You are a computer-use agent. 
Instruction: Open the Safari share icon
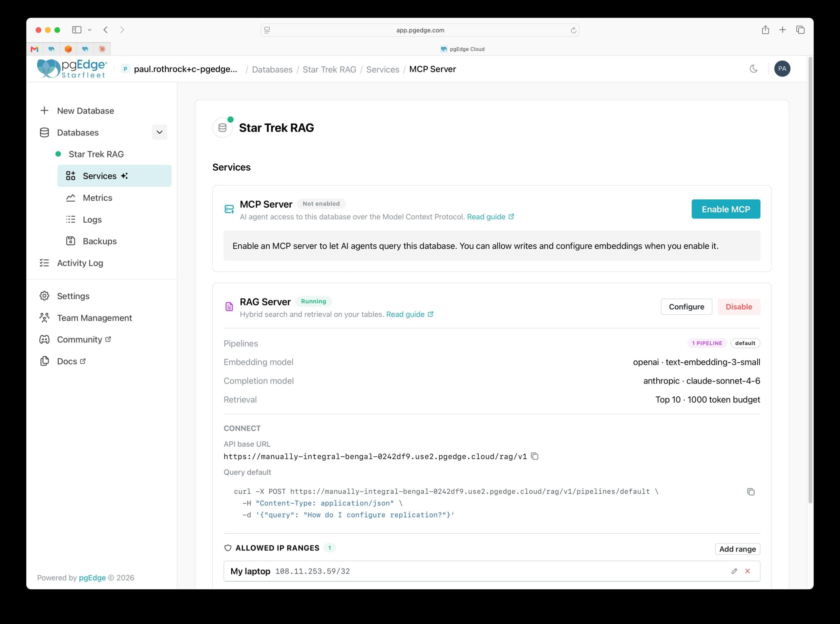tap(765, 30)
